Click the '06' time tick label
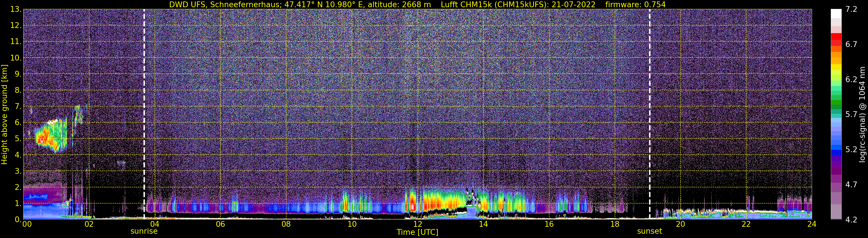 (x=220, y=224)
